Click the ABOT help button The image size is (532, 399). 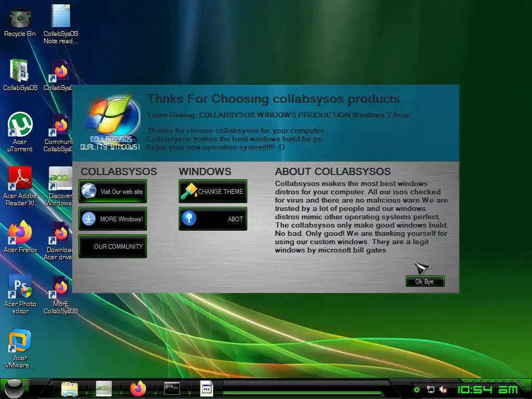(212, 219)
